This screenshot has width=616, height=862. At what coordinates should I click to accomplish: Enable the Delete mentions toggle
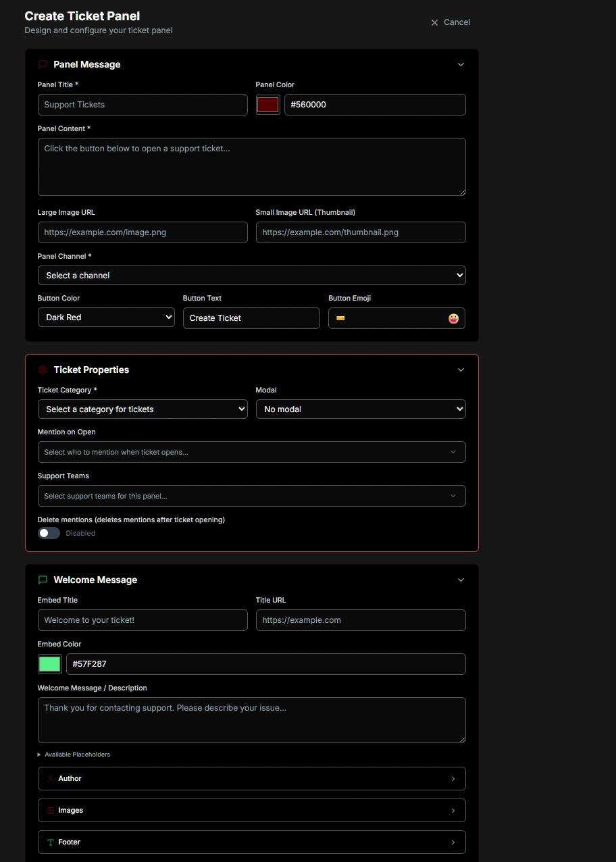pyautogui.click(x=49, y=533)
